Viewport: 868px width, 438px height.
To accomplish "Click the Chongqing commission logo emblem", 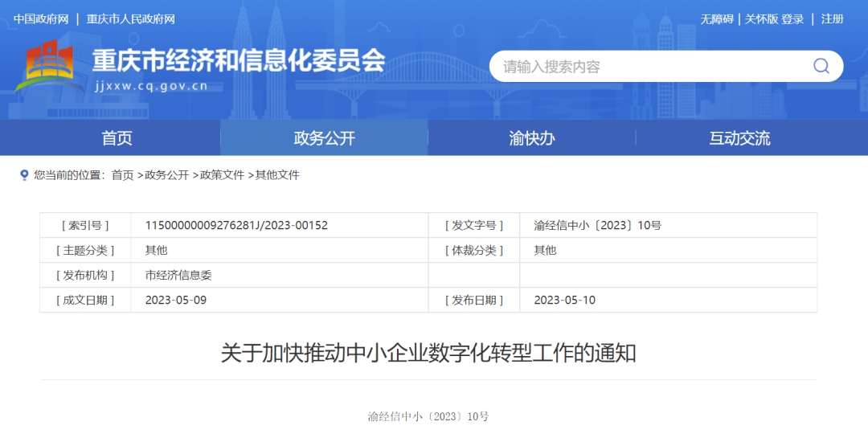I will pyautogui.click(x=48, y=68).
